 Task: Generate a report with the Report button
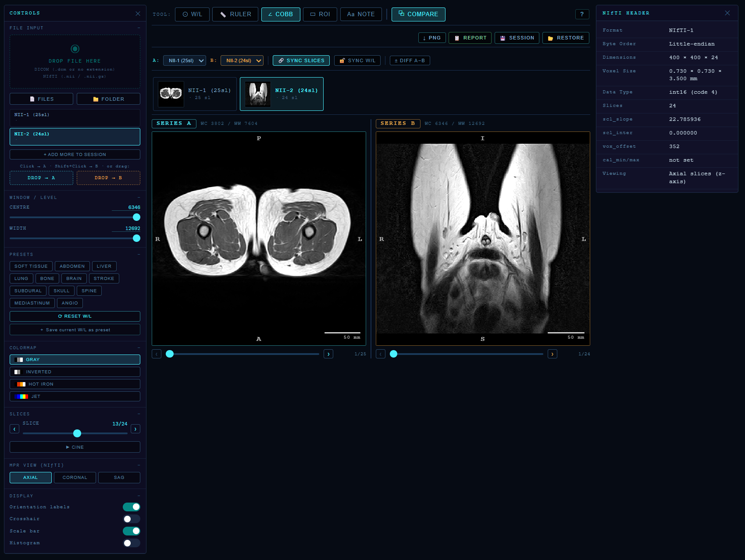[470, 38]
